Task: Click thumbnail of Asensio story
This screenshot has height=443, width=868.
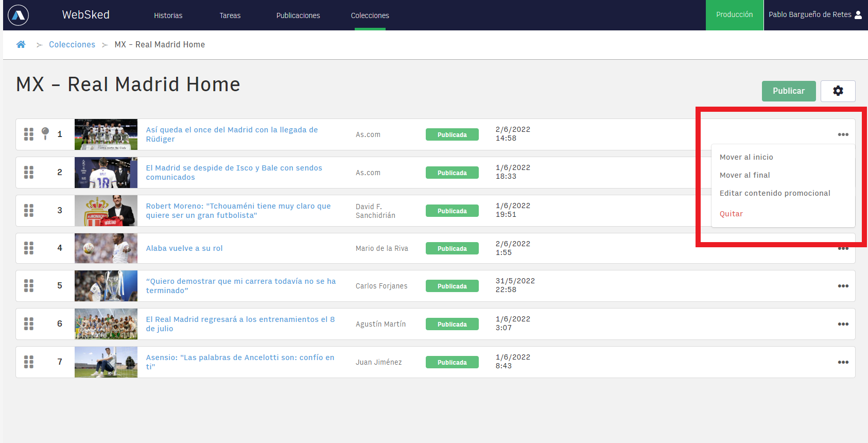Action: click(106, 362)
